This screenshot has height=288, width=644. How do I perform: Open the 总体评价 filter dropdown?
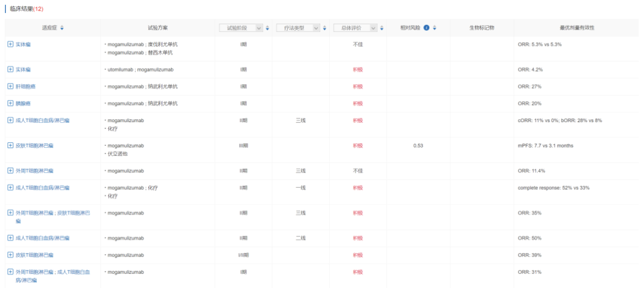click(x=355, y=28)
